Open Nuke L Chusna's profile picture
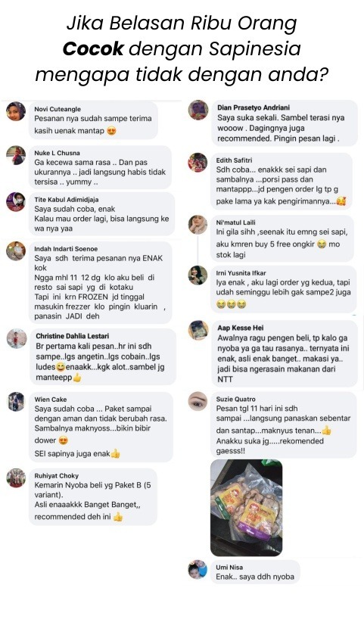The height and width of the screenshot is (619, 364). tap(16, 155)
